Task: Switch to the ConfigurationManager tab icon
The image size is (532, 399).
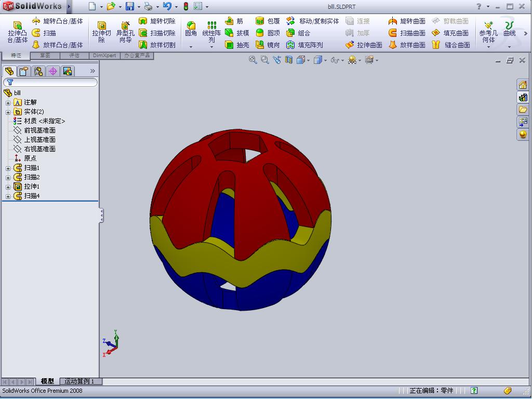Action: pos(38,71)
